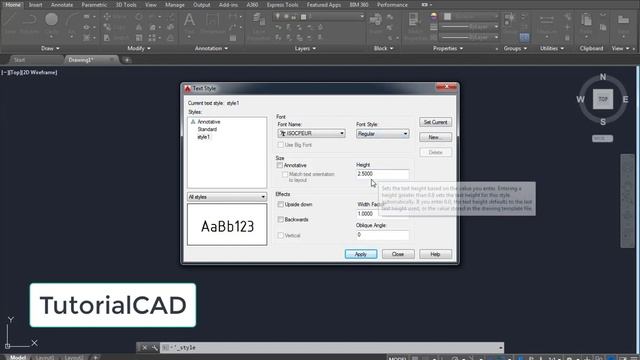Open the Insert ribbon tab
This screenshot has width=640, height=360.
(x=36, y=5)
